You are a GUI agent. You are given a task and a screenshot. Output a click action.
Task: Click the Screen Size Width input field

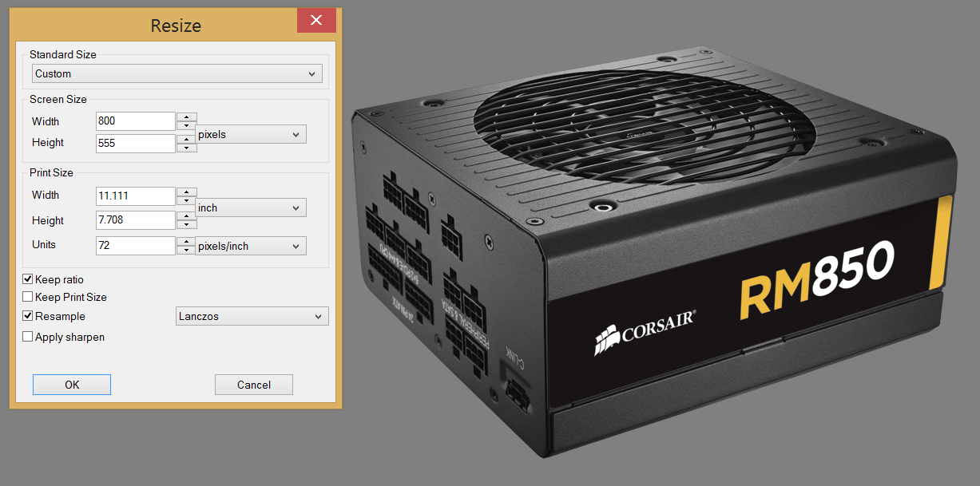[135, 121]
